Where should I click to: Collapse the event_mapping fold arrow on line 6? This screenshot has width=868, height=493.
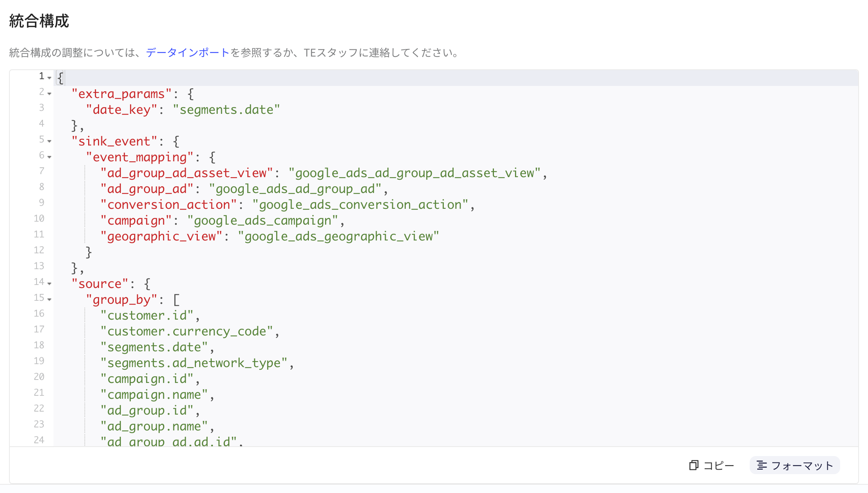(49, 157)
